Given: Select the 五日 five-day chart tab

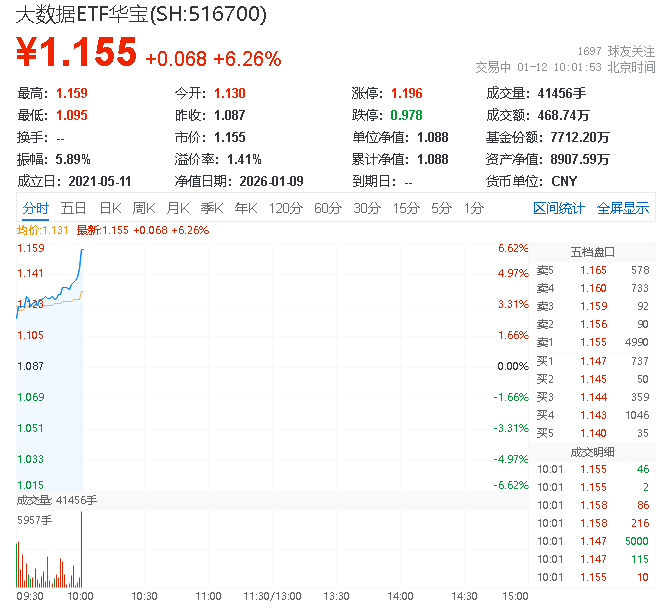Looking at the screenshot, I should pos(73,208).
